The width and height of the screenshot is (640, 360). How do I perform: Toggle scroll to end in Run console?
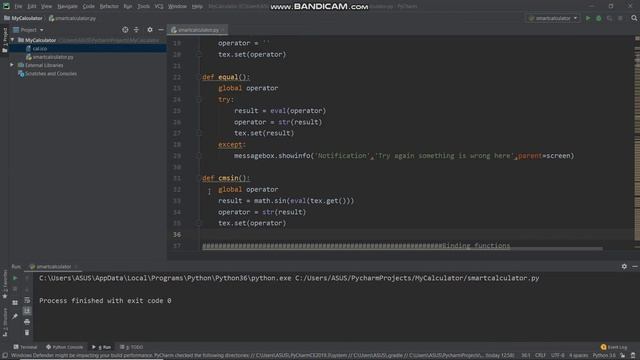[27, 311]
